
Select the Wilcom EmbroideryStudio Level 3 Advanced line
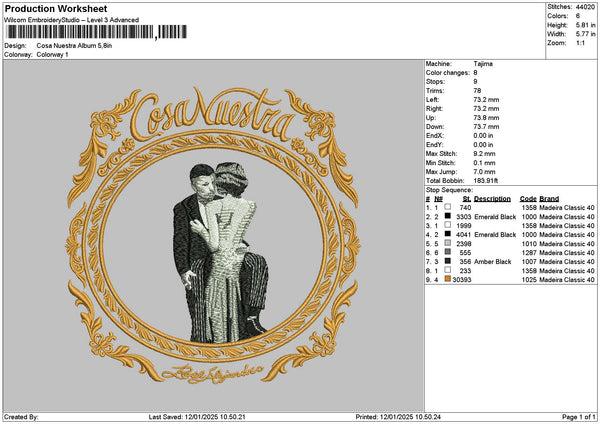72,20
